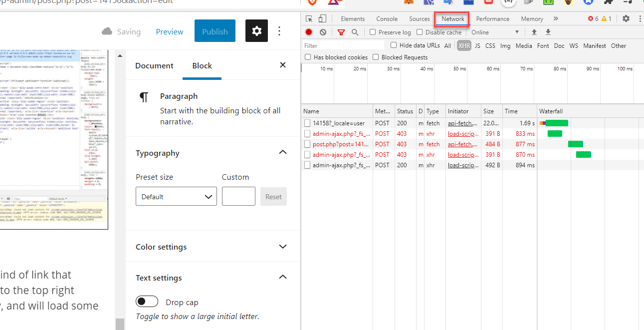Clear the network log
644x330 pixels.
(323, 32)
